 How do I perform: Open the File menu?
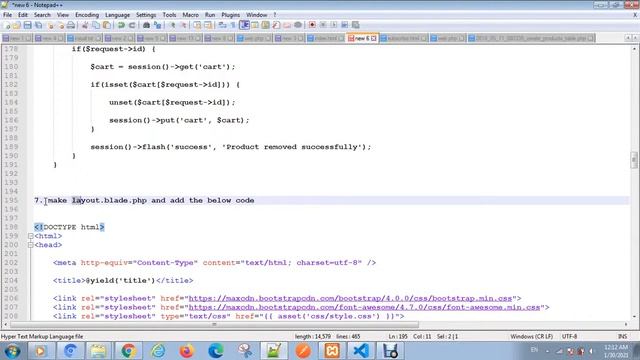click(x=7, y=15)
